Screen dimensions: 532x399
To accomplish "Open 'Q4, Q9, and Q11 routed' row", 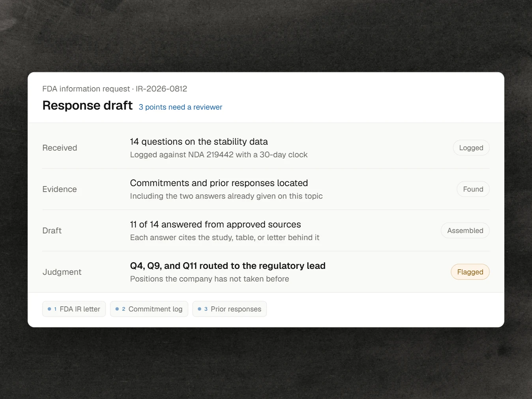I will 266,272.
